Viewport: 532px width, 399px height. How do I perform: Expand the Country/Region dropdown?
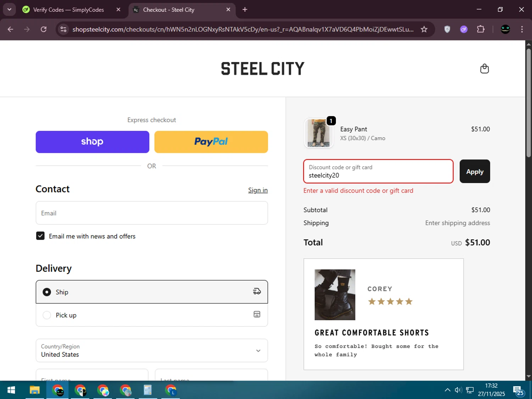pyautogui.click(x=152, y=350)
